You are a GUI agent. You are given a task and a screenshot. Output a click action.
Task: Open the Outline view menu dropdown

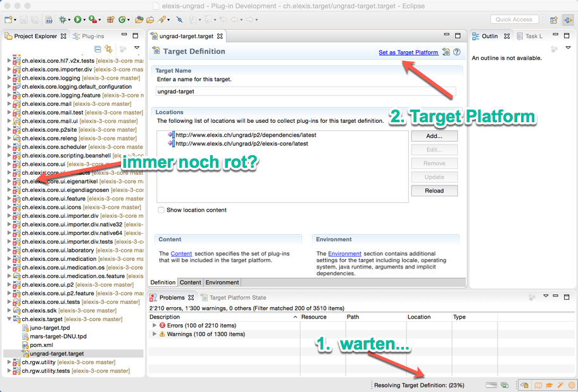pyautogui.click(x=568, y=48)
